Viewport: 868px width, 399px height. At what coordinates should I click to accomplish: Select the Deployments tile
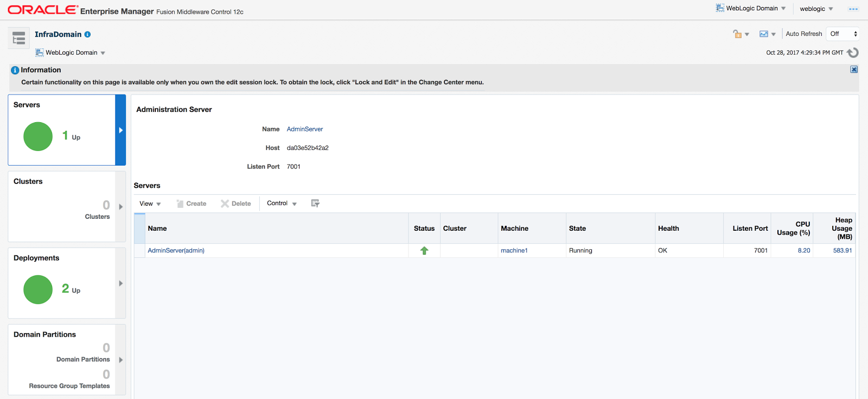(62, 283)
